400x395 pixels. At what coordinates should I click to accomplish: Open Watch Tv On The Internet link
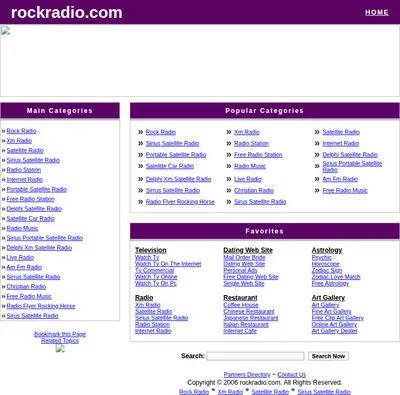[168, 264]
